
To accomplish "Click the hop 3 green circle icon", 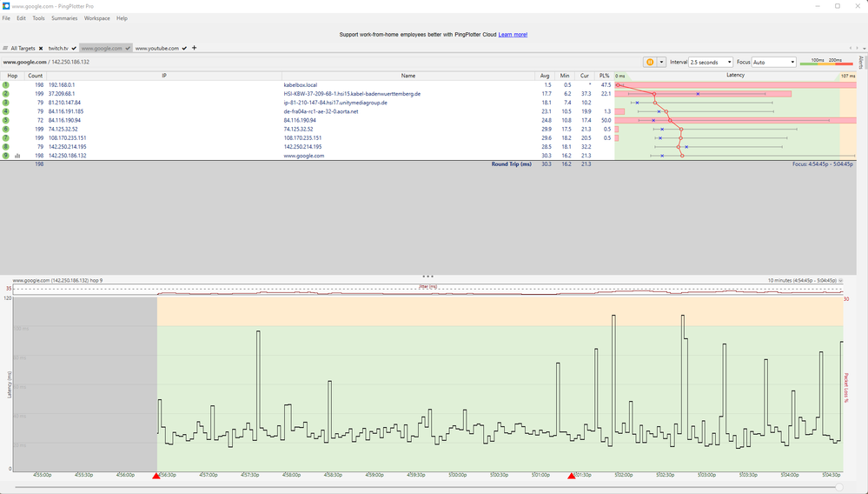I will click(5, 103).
